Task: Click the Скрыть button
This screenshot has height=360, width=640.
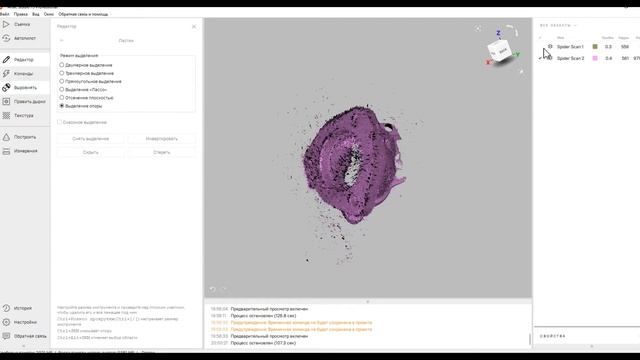Action: click(x=91, y=152)
